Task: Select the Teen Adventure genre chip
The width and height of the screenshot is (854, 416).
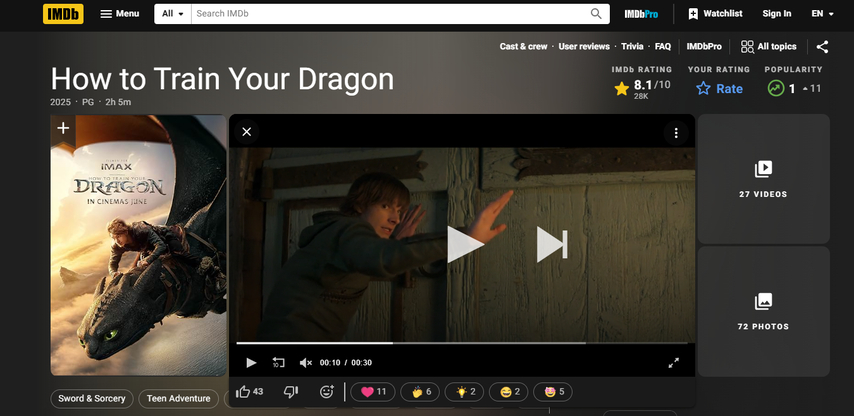Action: point(179,399)
